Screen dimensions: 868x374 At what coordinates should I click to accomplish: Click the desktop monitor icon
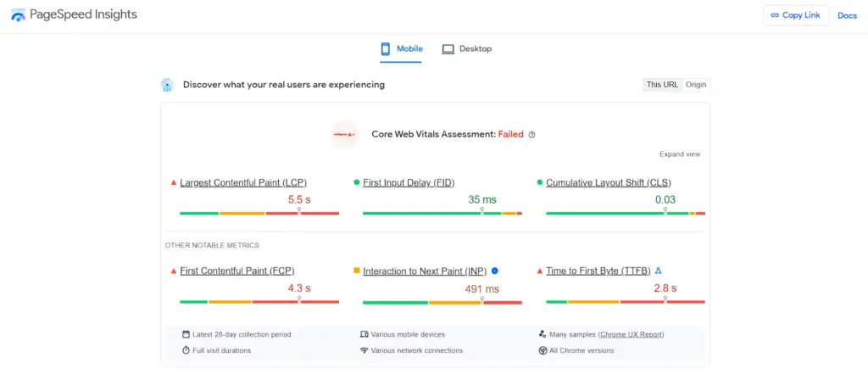tap(448, 49)
